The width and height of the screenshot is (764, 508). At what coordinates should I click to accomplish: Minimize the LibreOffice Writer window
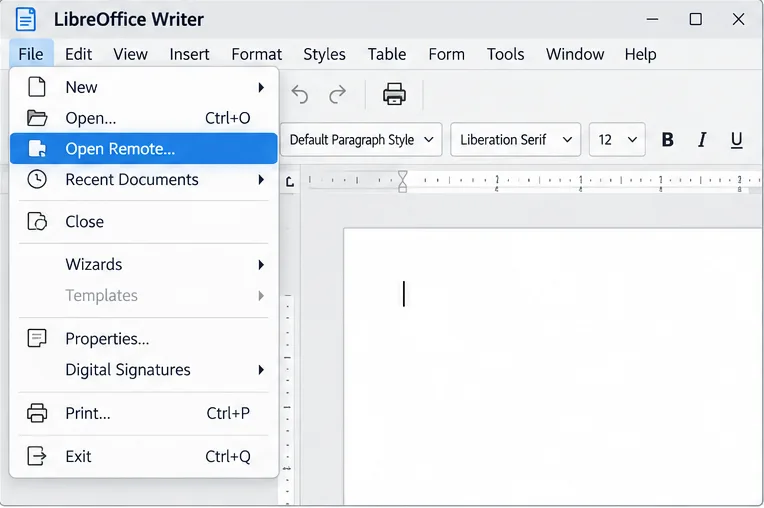pos(652,19)
